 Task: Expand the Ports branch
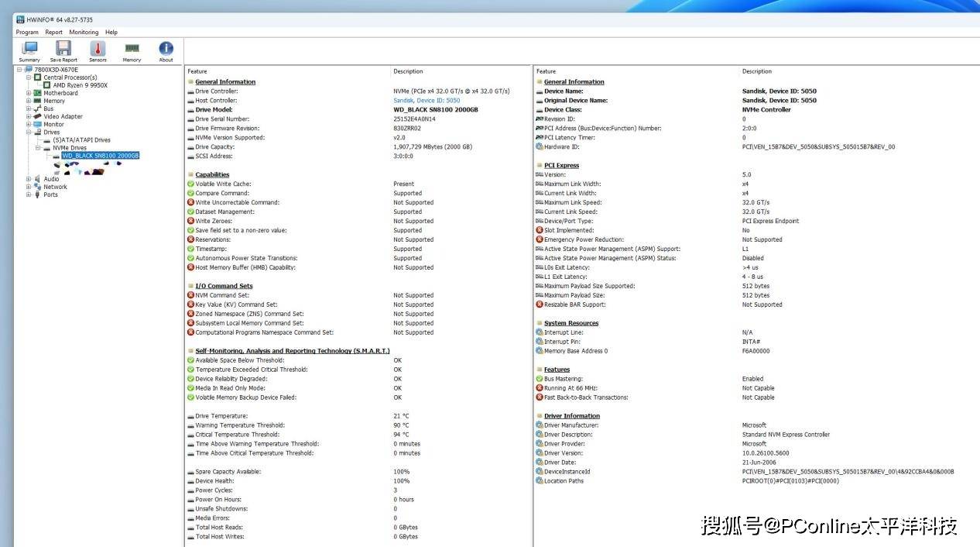[29, 194]
